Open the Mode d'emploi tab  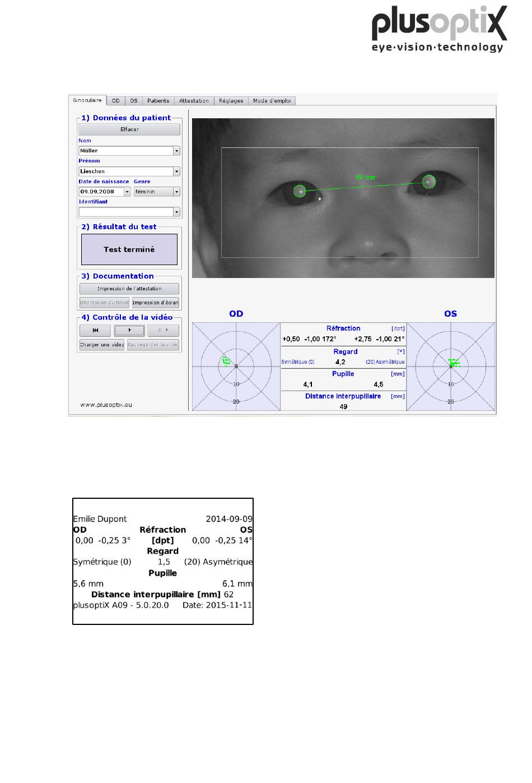coord(272,101)
